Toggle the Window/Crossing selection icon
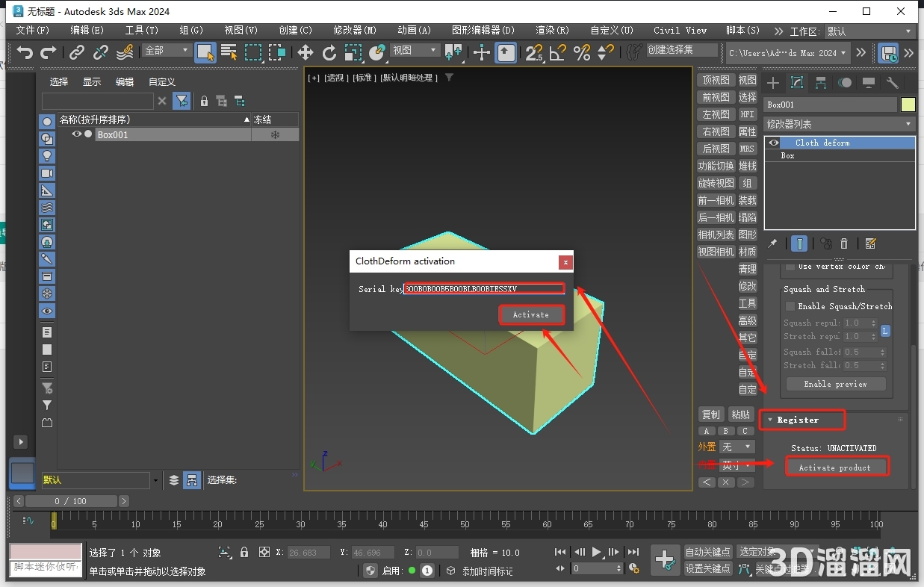The width and height of the screenshot is (924, 587). (277, 52)
